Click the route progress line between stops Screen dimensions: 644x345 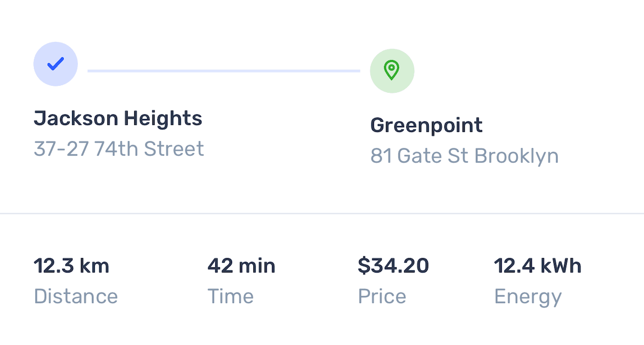pyautogui.click(x=224, y=70)
